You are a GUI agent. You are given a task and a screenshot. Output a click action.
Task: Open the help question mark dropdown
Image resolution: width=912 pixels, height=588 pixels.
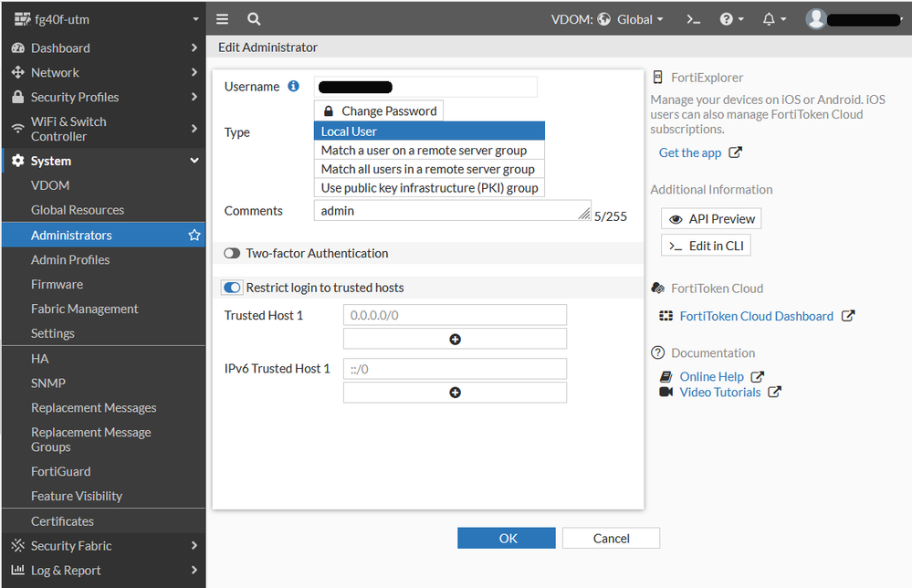[x=731, y=19]
